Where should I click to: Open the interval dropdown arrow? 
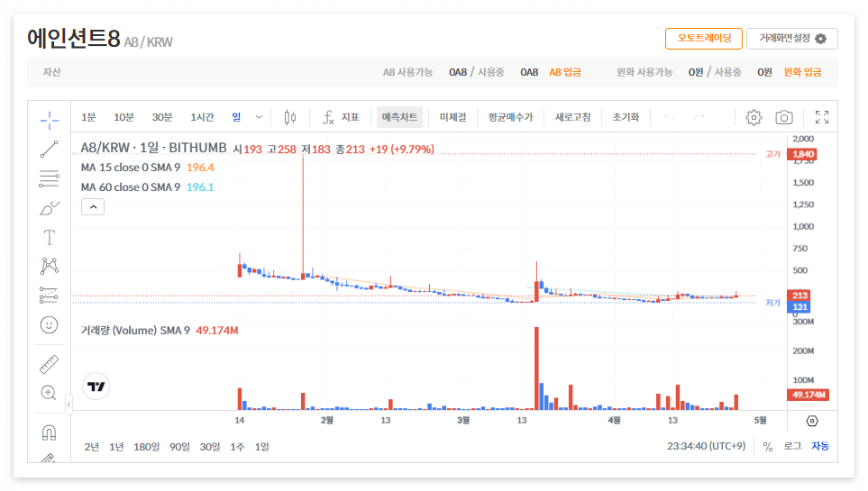pos(259,117)
